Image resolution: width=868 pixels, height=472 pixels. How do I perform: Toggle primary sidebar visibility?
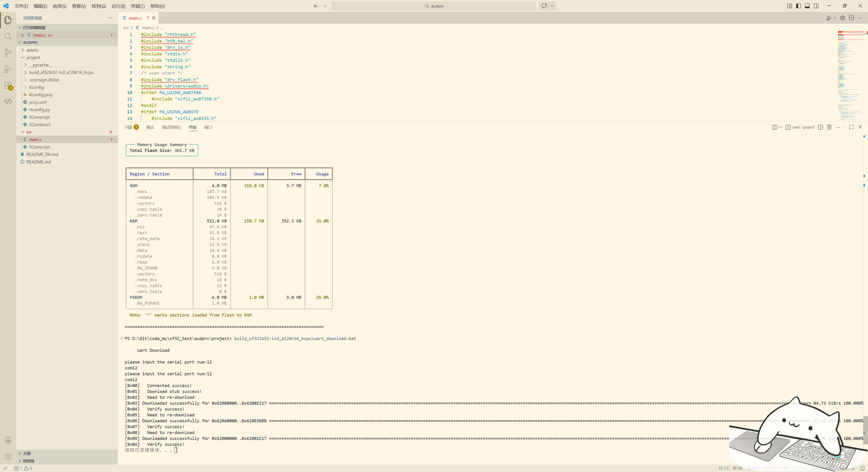[x=798, y=6]
